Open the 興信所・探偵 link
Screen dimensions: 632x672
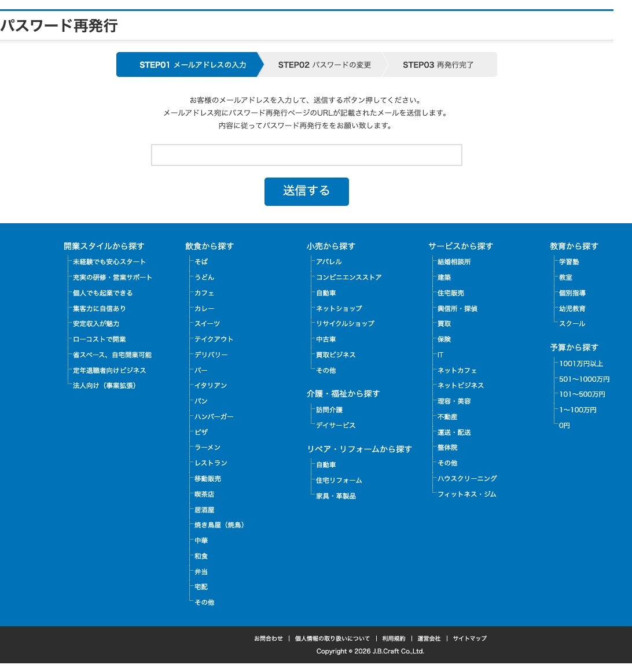(457, 308)
